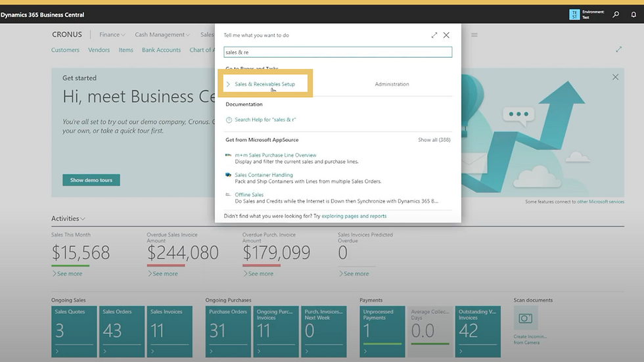Expand the Tell Me dialog to full size
This screenshot has width=644, height=362.
click(434, 35)
